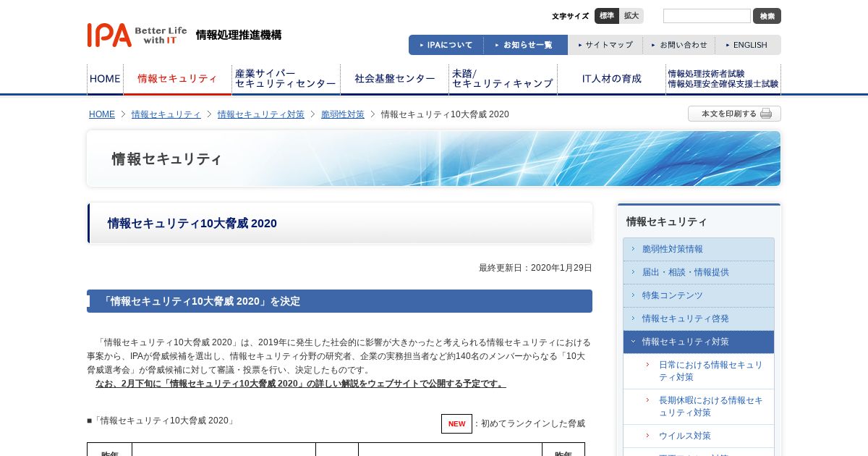Switch site to ENGLISH
Screen dimensions: 868x456
[x=748, y=45]
